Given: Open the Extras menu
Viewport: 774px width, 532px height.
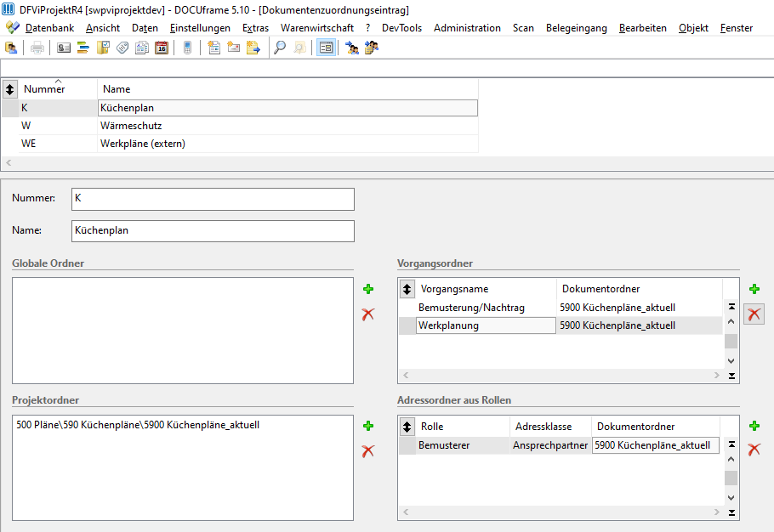Looking at the screenshot, I should 255,28.
